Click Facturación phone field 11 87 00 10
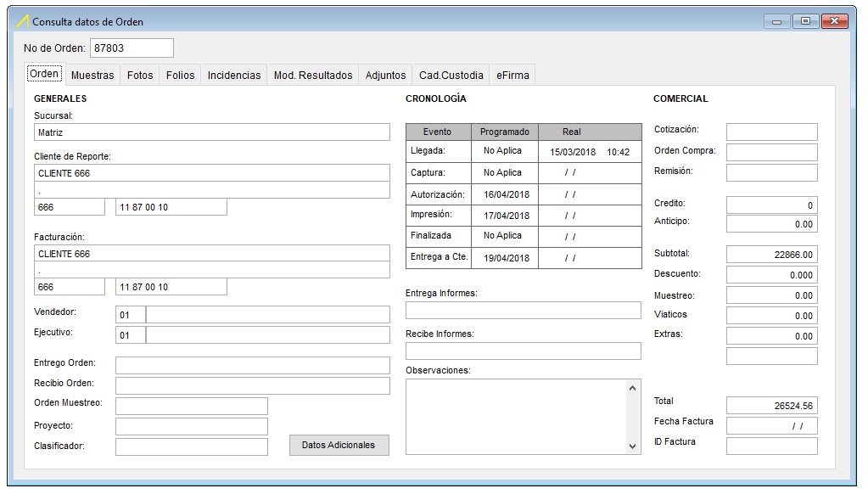 (x=171, y=287)
